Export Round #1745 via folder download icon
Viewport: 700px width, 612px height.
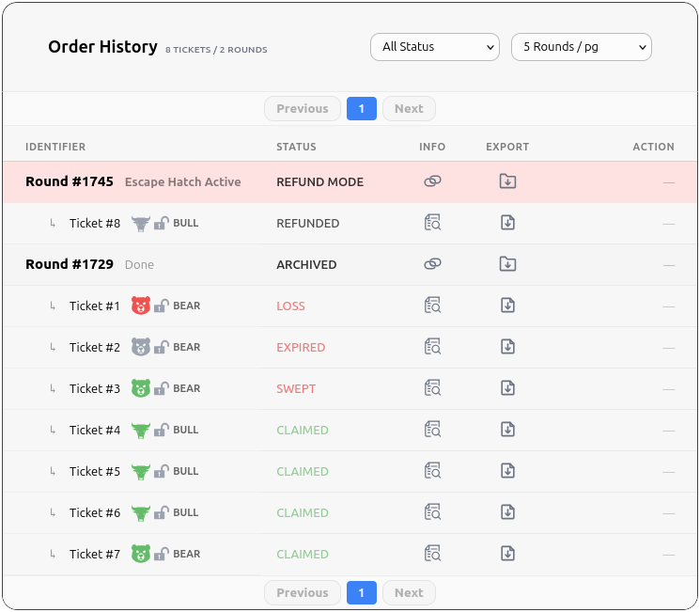coord(507,181)
